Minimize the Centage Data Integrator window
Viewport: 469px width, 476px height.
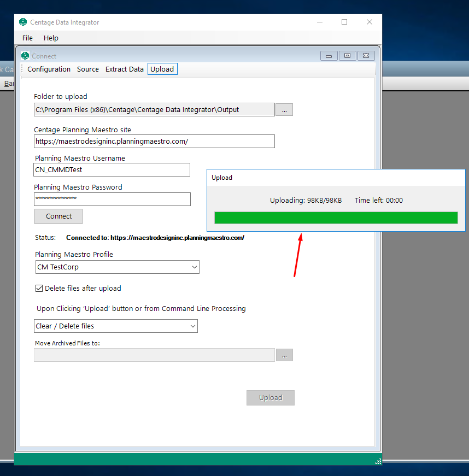point(320,22)
